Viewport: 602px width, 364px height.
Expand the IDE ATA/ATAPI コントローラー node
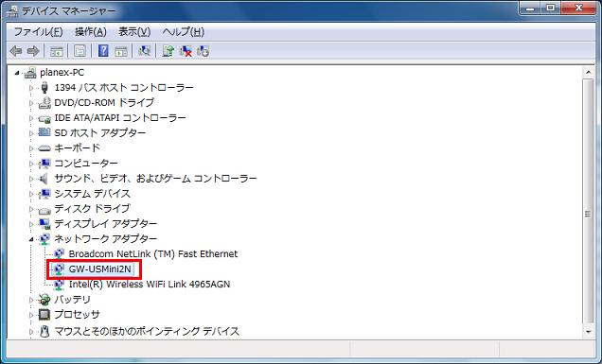[x=31, y=118]
